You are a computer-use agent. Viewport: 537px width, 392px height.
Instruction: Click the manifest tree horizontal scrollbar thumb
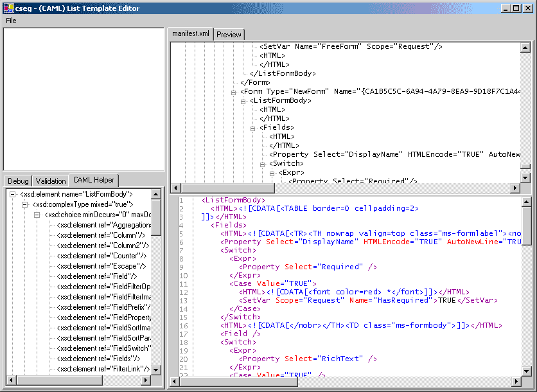point(228,188)
